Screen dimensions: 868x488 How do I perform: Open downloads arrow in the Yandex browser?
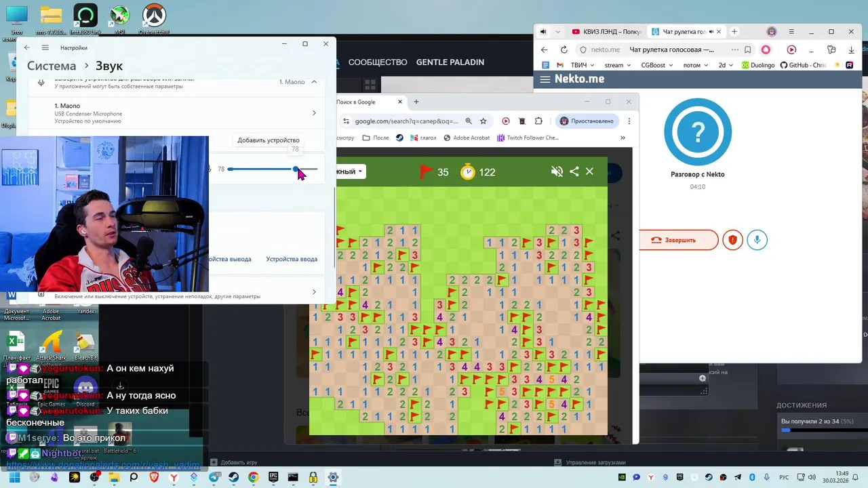pos(852,49)
